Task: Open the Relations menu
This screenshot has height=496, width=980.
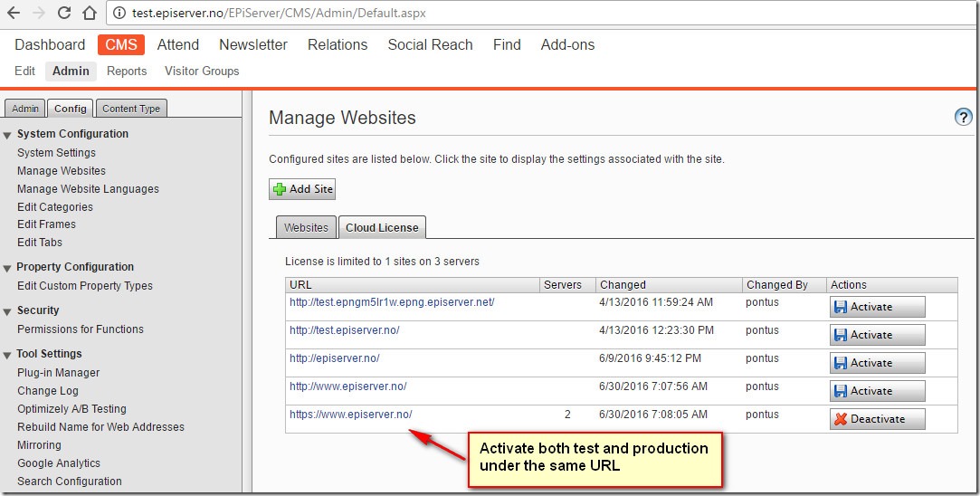Action: coord(338,44)
